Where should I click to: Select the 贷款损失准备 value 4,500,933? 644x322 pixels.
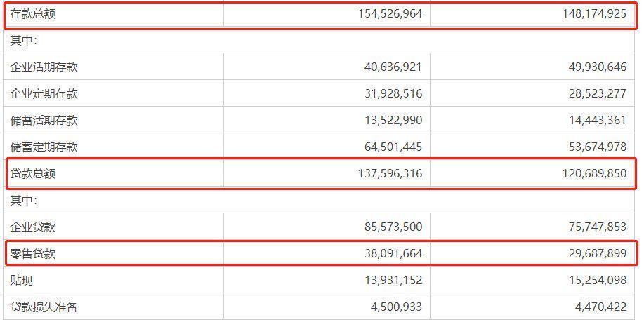(x=390, y=307)
